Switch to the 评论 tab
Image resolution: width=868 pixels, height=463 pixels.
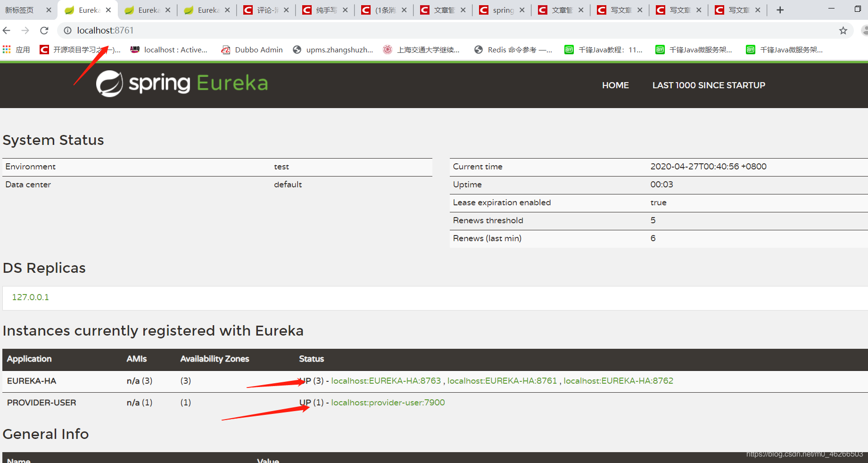[x=266, y=10]
